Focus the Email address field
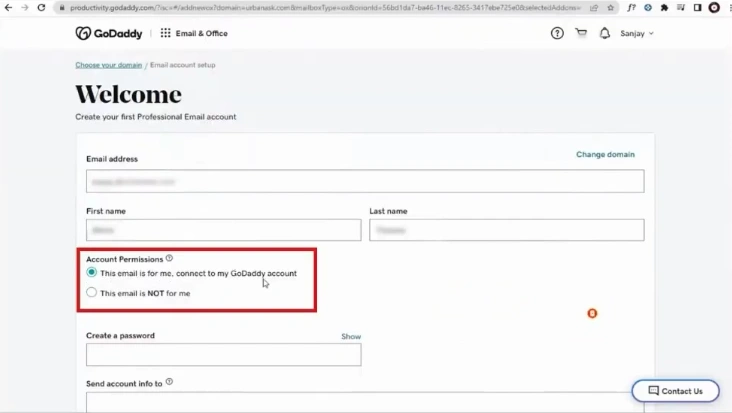This screenshot has height=413, width=732. pos(365,181)
